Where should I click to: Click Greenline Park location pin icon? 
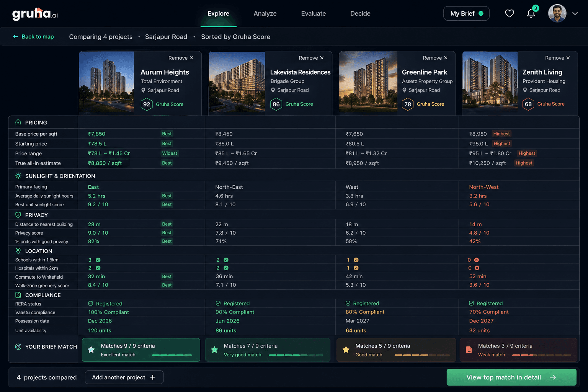coord(404,90)
